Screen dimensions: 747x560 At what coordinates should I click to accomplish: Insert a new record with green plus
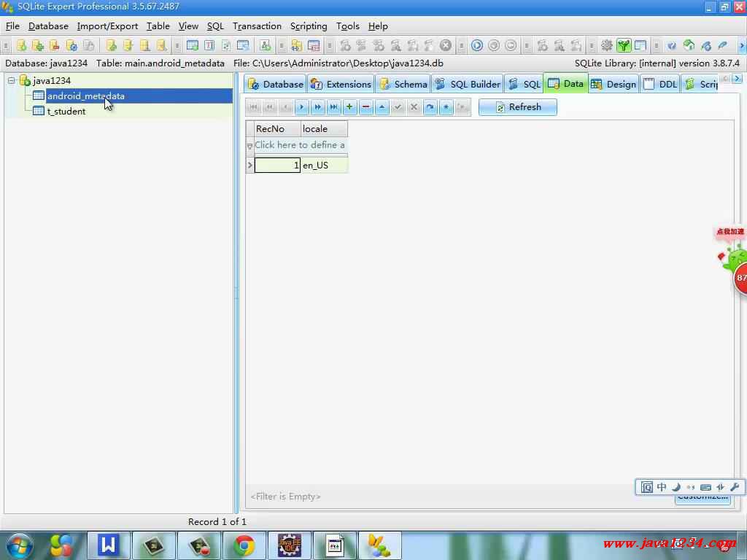click(349, 107)
